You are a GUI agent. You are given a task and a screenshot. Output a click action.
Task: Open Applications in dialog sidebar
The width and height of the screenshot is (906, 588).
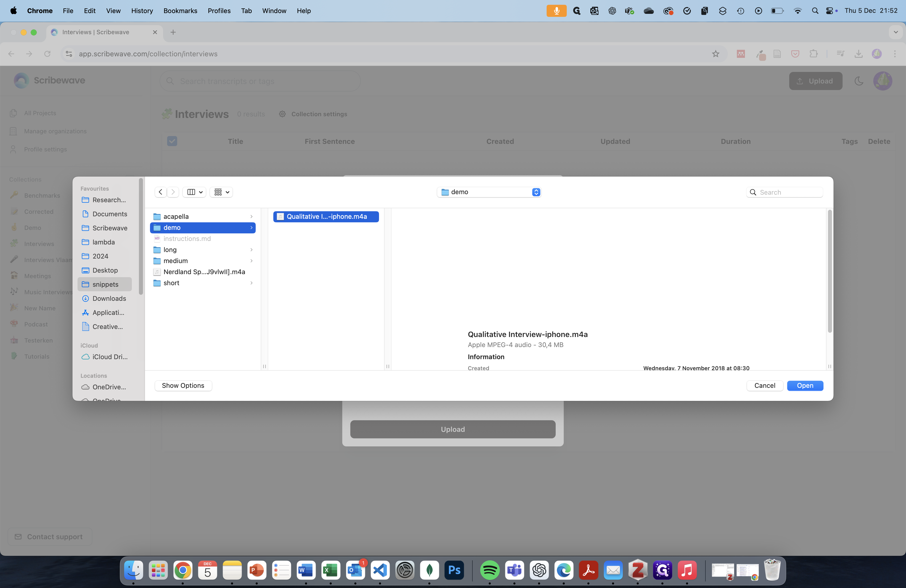(x=105, y=312)
